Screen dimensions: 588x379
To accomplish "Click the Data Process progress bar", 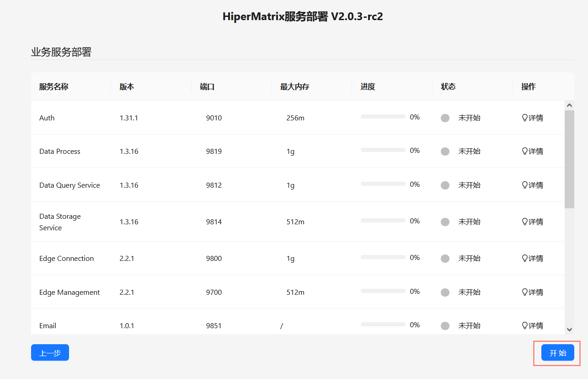I will [x=383, y=150].
